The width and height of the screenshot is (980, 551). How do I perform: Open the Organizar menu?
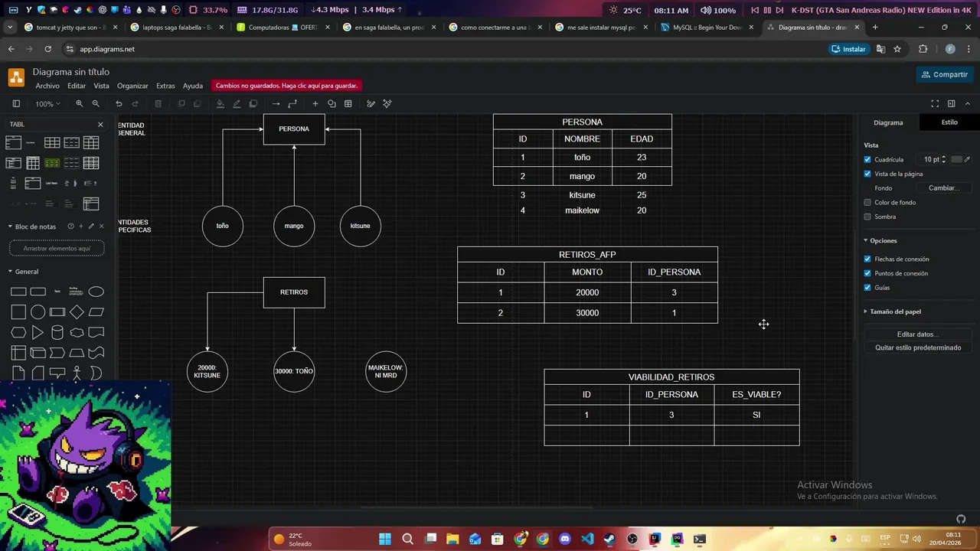point(132,86)
